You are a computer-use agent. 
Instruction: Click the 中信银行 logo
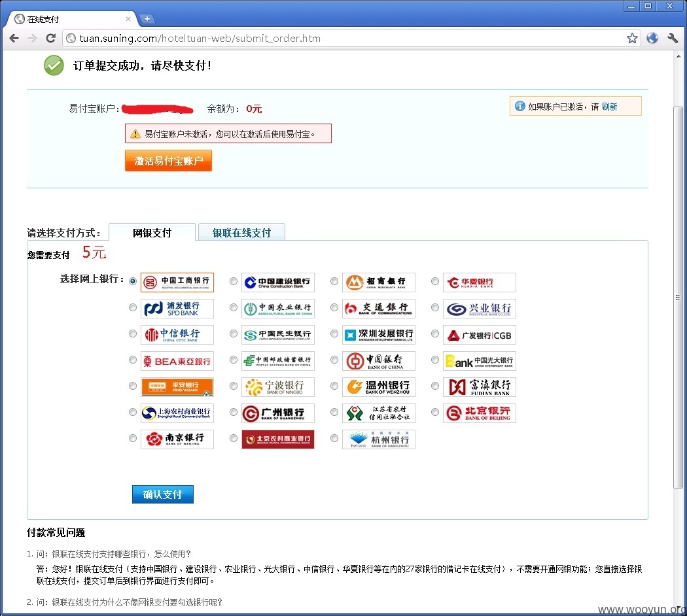[177, 335]
